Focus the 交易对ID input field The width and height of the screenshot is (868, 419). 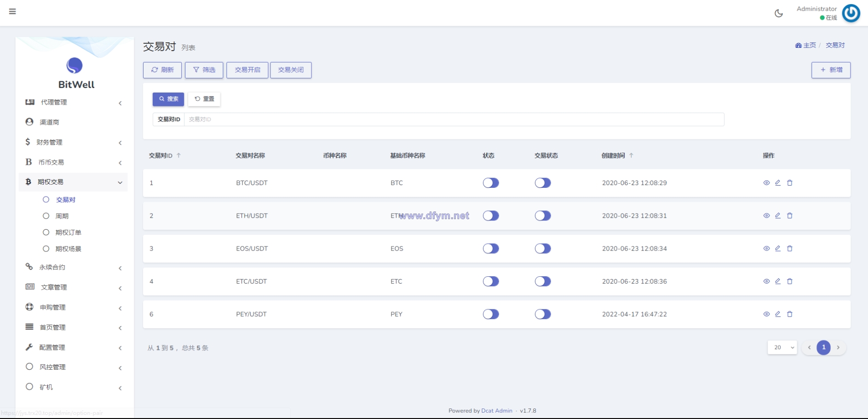coord(454,119)
